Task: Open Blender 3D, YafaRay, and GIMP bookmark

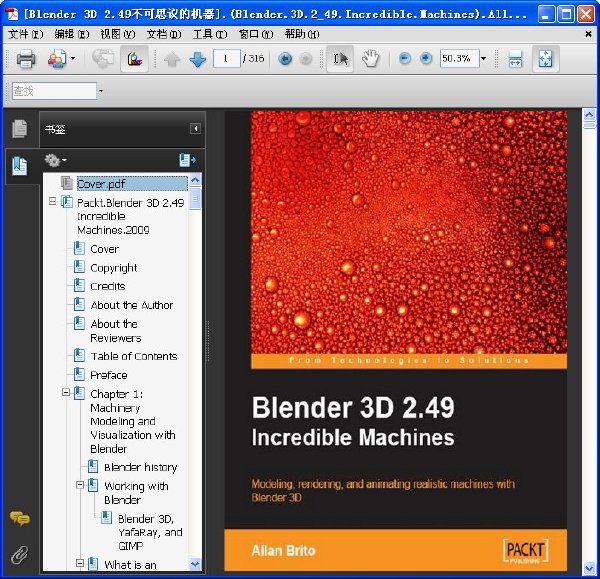Action: click(x=150, y=532)
